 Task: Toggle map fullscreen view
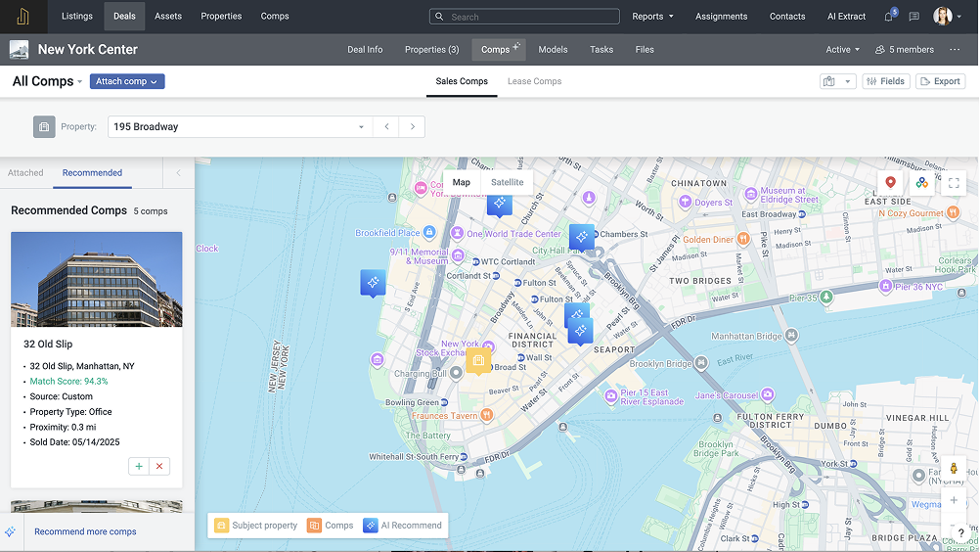point(954,183)
